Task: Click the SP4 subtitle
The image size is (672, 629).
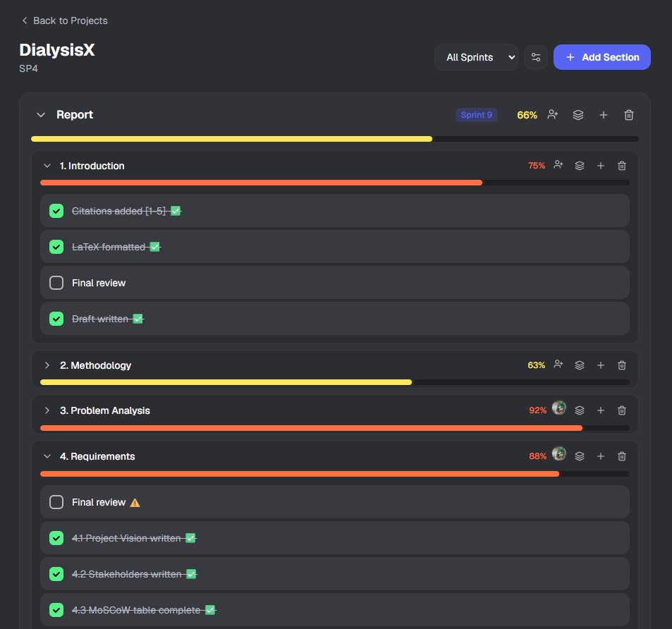Action: pos(28,68)
